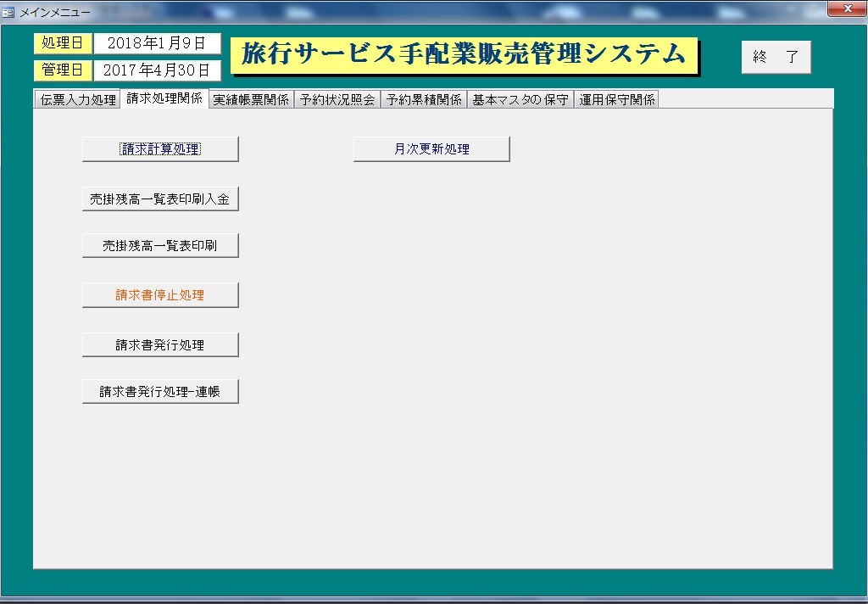Open 請求書発行処理-連帳
This screenshot has height=604, width=868.
(160, 391)
